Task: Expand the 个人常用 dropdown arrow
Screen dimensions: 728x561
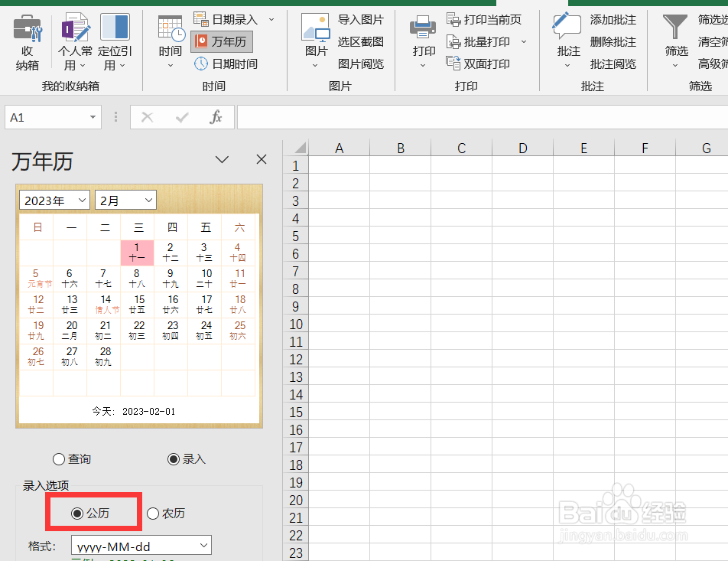Action: [x=83, y=66]
